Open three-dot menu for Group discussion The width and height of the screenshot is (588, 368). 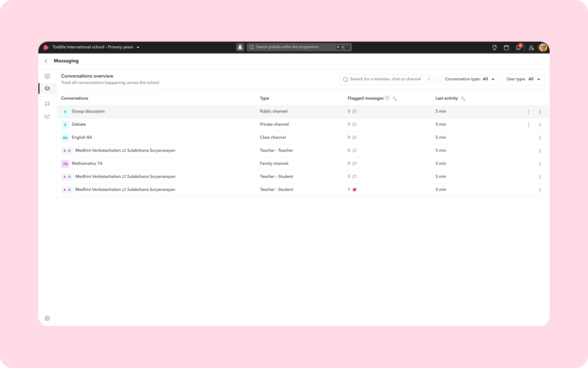coord(528,112)
